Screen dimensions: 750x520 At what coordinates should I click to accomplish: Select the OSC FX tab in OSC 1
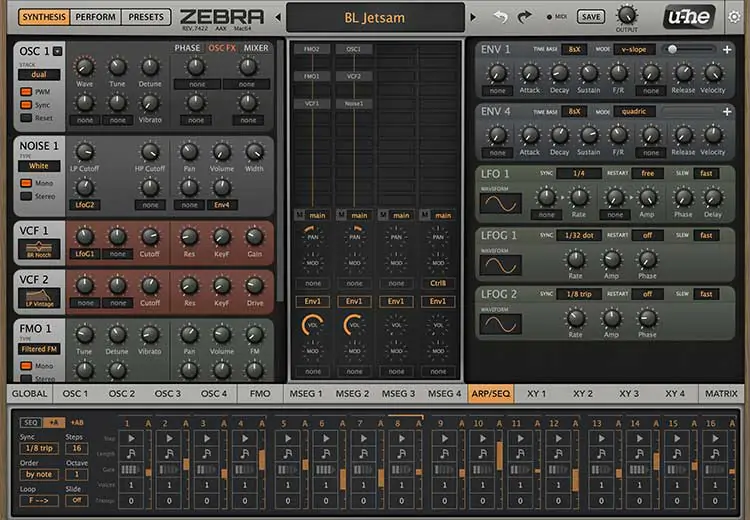pyautogui.click(x=222, y=48)
